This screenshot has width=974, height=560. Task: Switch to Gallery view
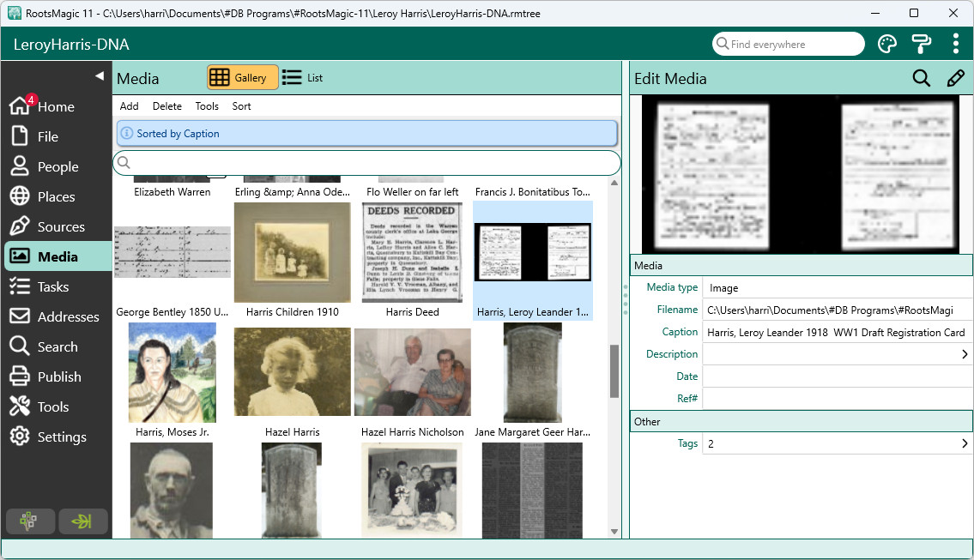[242, 77]
